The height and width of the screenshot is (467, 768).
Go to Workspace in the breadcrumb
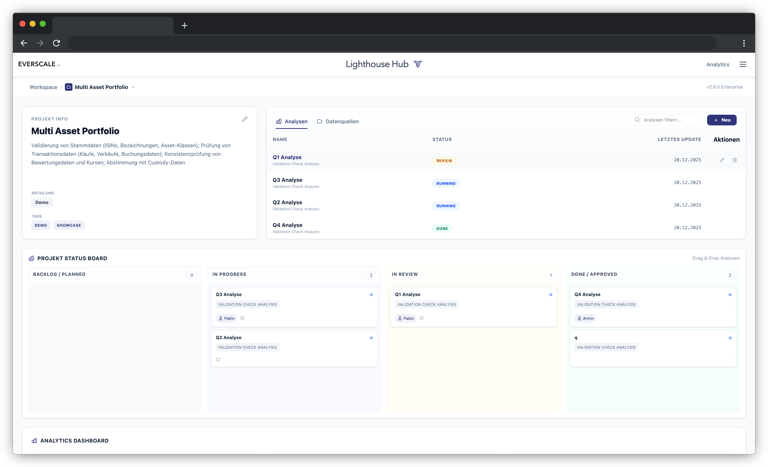coord(43,87)
